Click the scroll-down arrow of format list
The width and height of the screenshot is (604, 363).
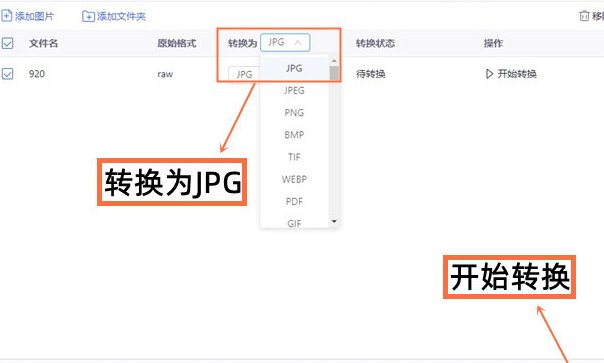pos(334,221)
